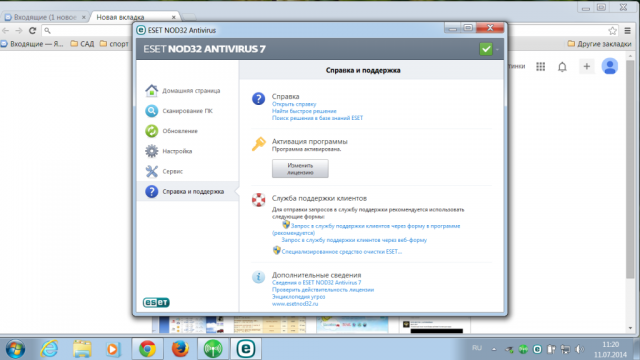Click the green Обновление refresh icon

151,131
